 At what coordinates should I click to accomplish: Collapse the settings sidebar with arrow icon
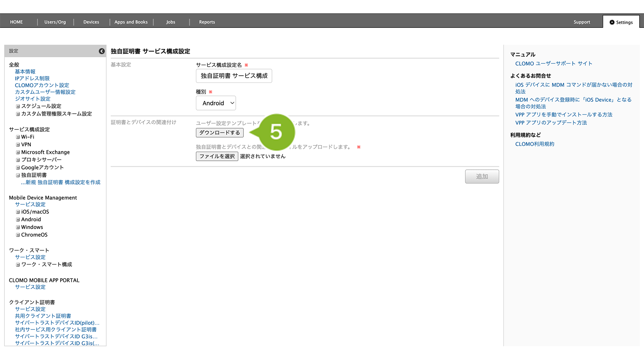[x=102, y=51]
